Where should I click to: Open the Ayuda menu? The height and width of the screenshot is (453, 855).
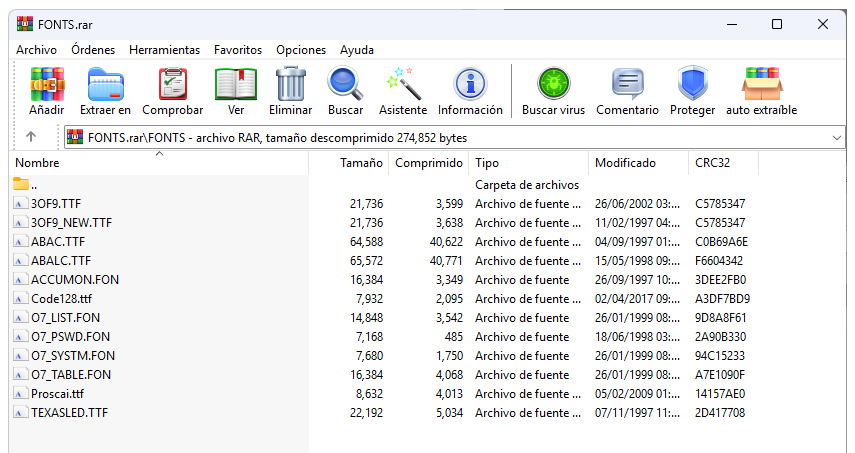click(x=357, y=50)
